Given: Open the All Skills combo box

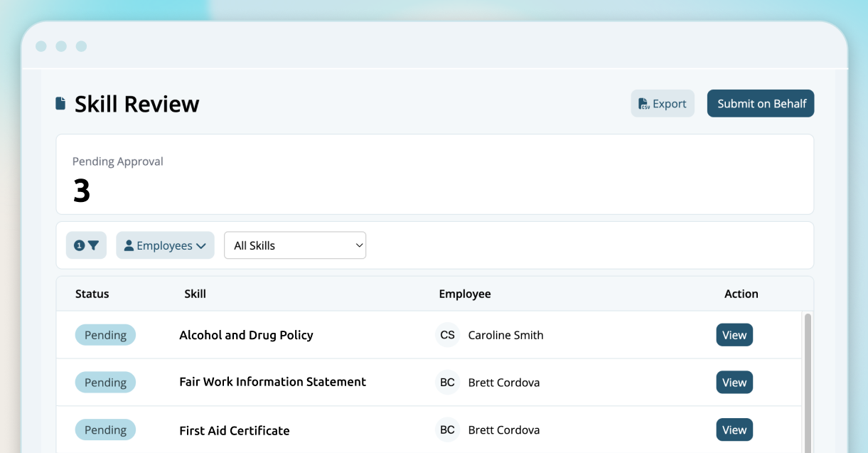Looking at the screenshot, I should [x=295, y=245].
